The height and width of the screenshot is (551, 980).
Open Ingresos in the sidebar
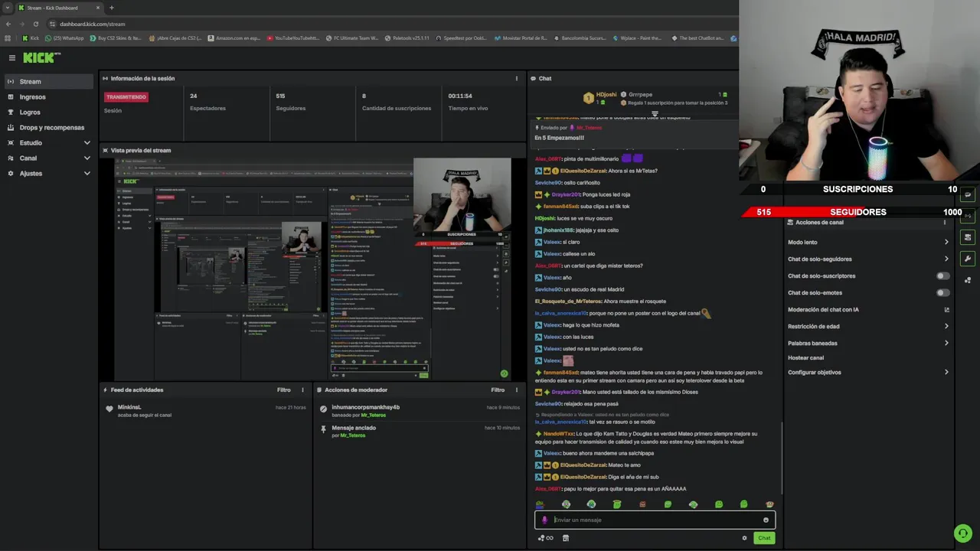click(48, 96)
